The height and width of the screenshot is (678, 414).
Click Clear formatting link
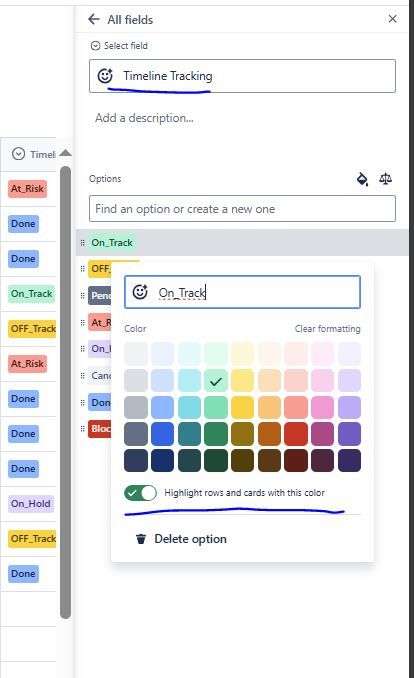point(327,329)
